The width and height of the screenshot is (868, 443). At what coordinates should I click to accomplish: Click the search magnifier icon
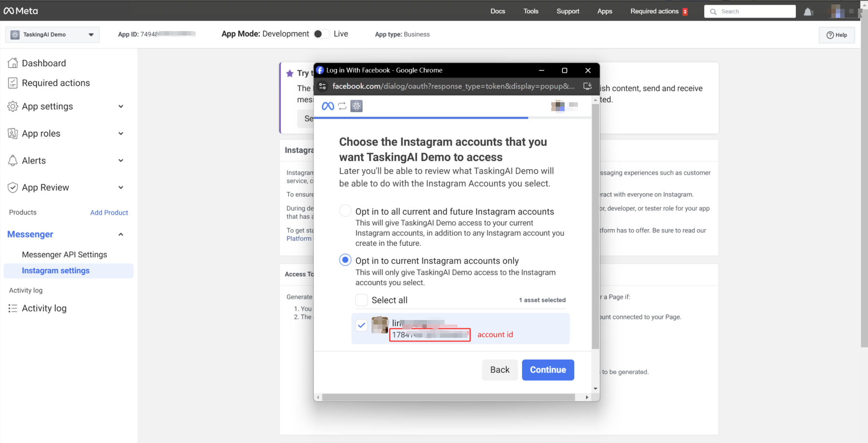point(713,11)
